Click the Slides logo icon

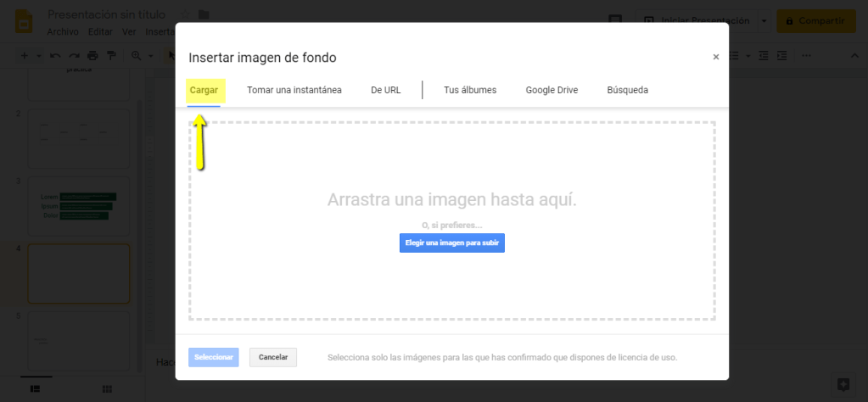click(x=24, y=21)
